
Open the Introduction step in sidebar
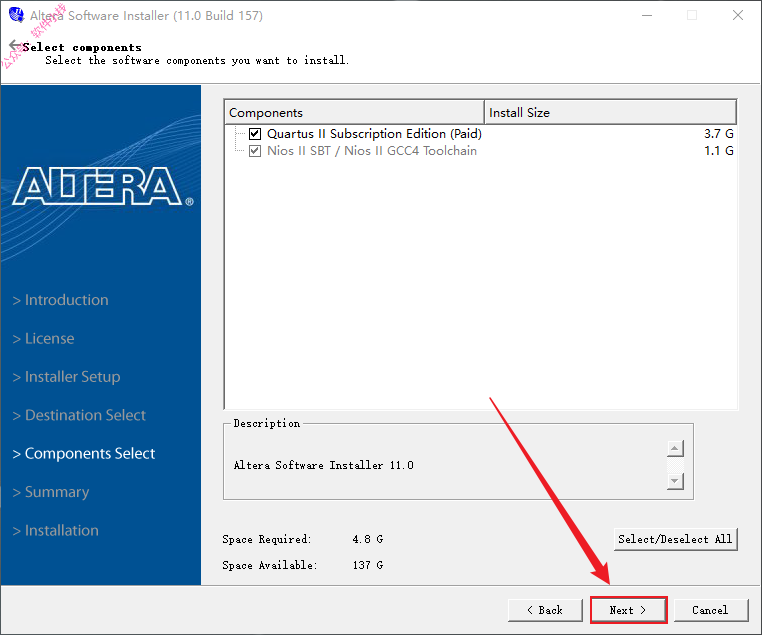click(x=61, y=300)
